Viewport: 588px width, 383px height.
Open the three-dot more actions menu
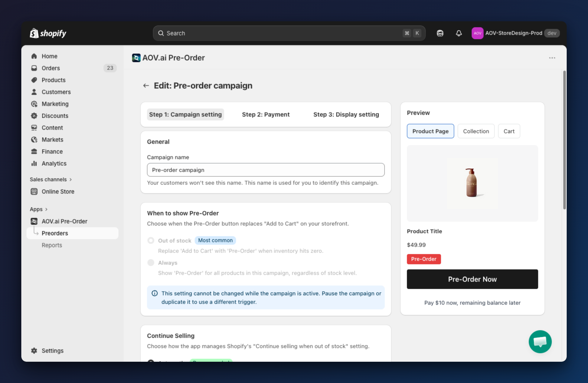[552, 58]
